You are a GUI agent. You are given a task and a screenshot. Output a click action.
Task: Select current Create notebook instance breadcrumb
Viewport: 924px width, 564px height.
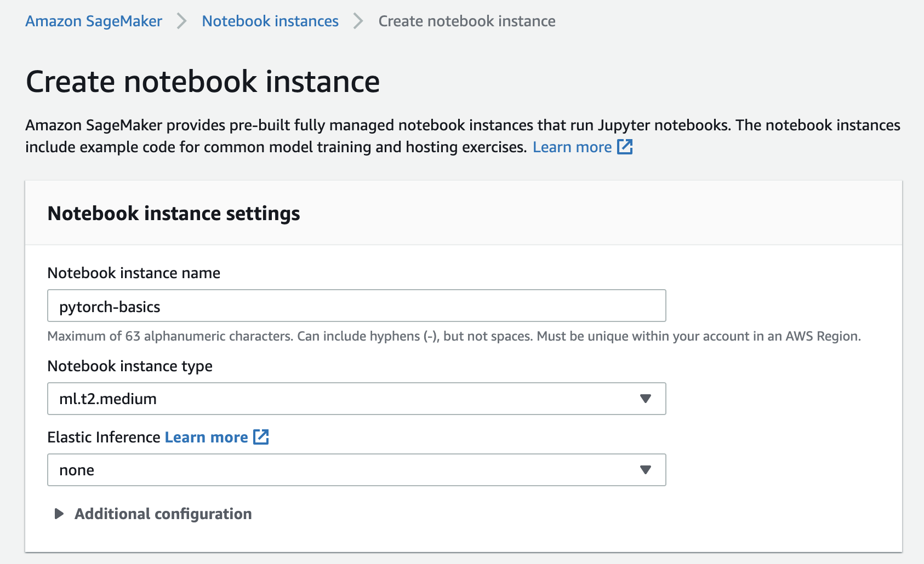[467, 21]
